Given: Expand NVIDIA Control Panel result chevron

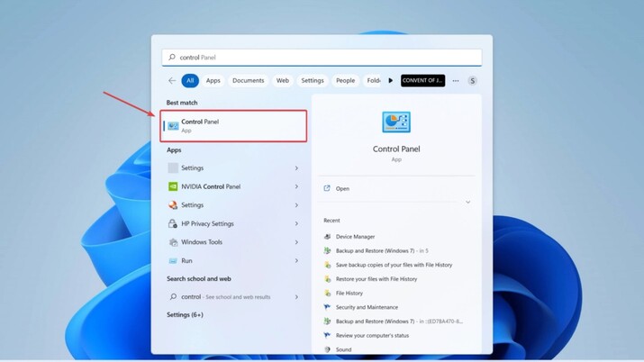Looking at the screenshot, I should click(x=296, y=186).
